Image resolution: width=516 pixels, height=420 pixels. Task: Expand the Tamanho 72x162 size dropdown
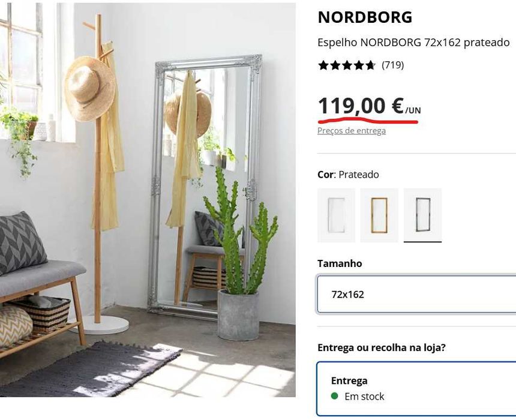[x=416, y=294]
